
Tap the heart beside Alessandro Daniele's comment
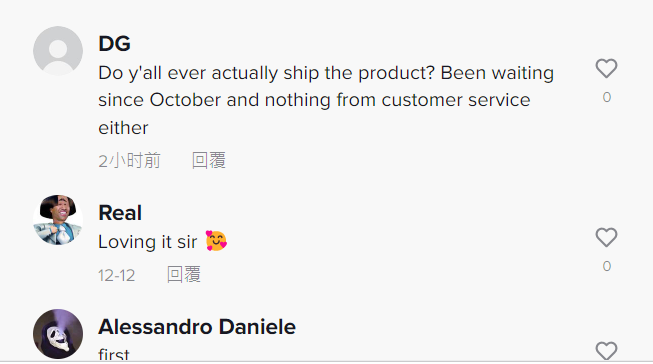click(x=606, y=351)
